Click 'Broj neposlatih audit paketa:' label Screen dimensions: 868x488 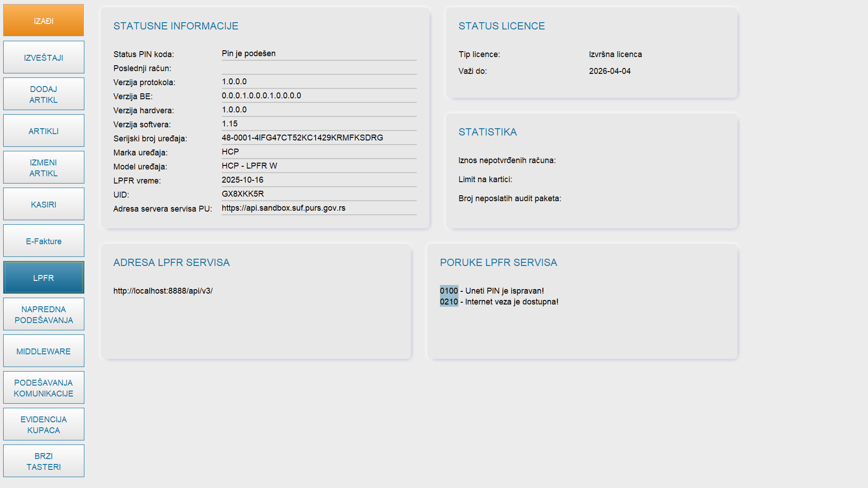coord(510,198)
